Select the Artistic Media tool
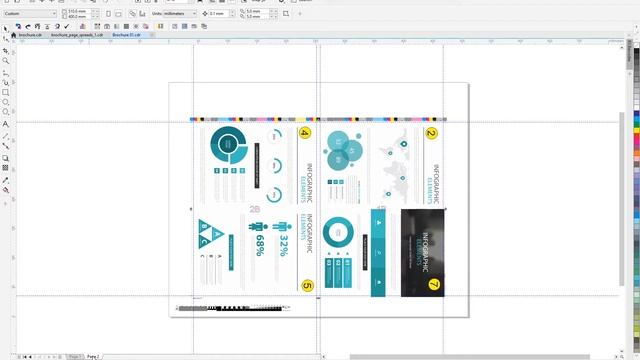 click(x=5, y=83)
